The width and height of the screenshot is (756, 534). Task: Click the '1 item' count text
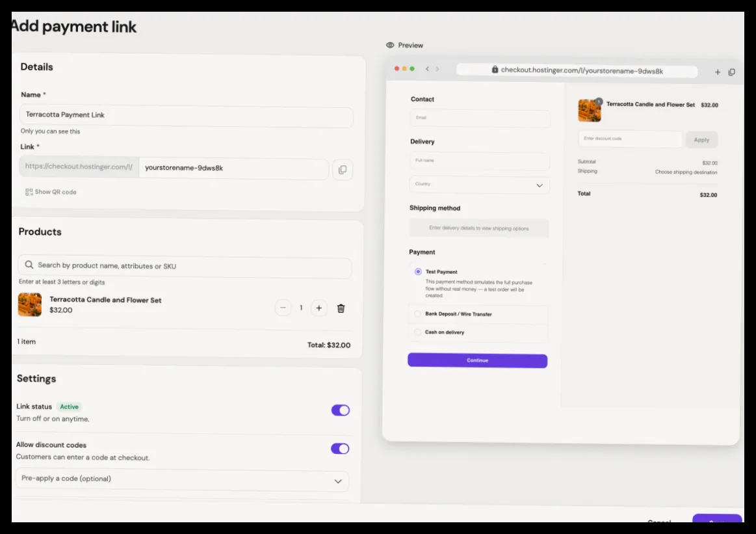click(27, 341)
